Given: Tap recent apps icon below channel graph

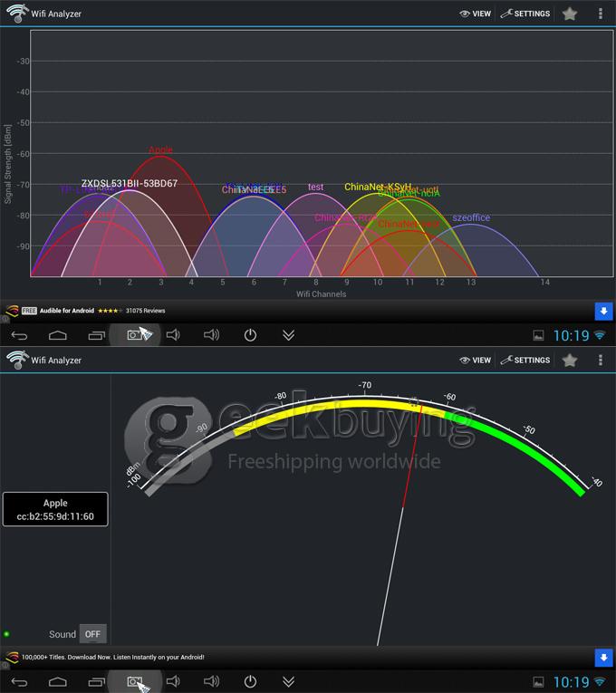Looking at the screenshot, I should [96, 335].
